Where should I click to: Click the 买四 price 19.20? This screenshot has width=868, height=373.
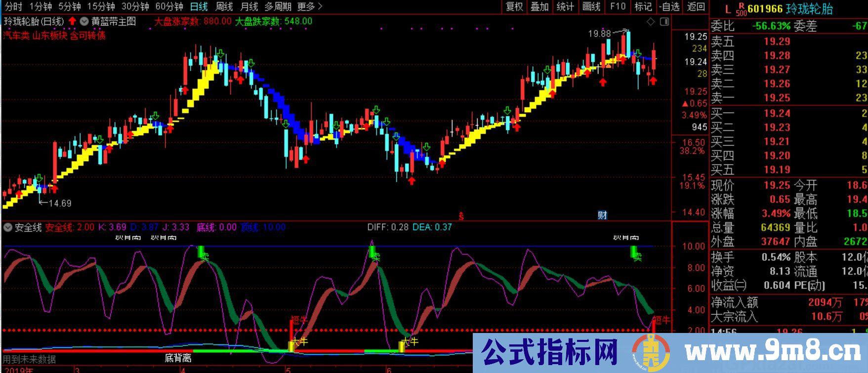click(777, 156)
